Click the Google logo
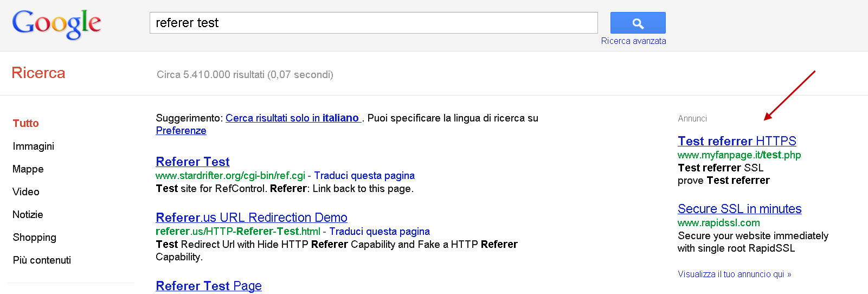Viewport: 868px width, 294px height. pyautogui.click(x=56, y=24)
